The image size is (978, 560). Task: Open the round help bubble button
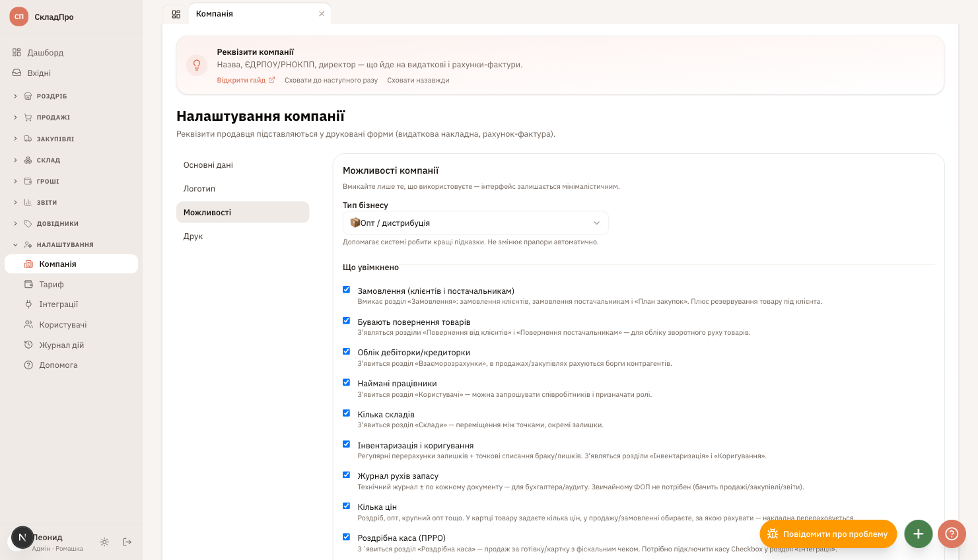tap(952, 534)
